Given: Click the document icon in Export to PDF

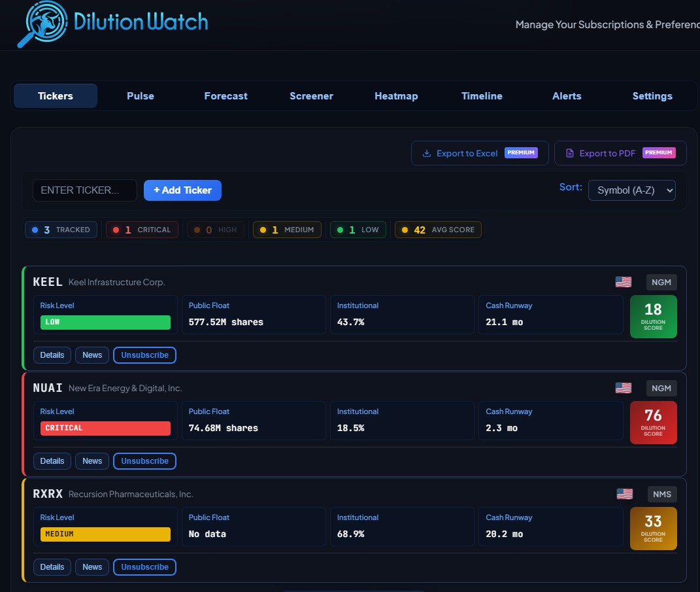Looking at the screenshot, I should [x=570, y=153].
